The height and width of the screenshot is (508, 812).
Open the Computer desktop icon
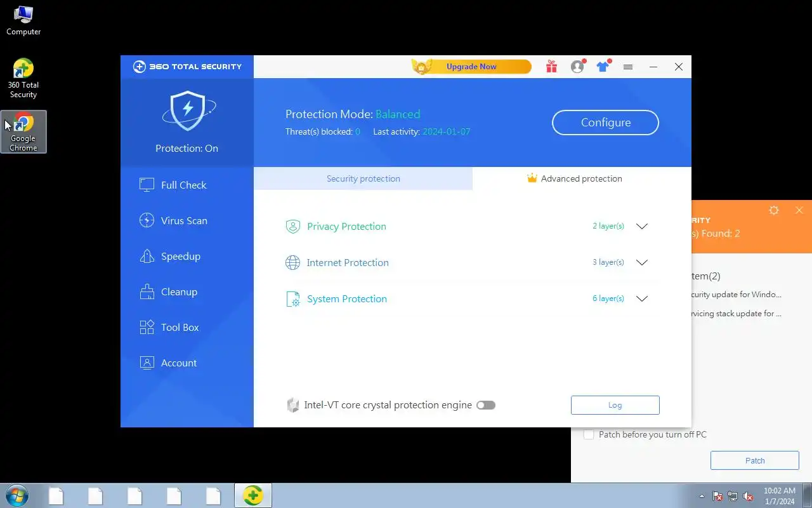pyautogui.click(x=23, y=20)
